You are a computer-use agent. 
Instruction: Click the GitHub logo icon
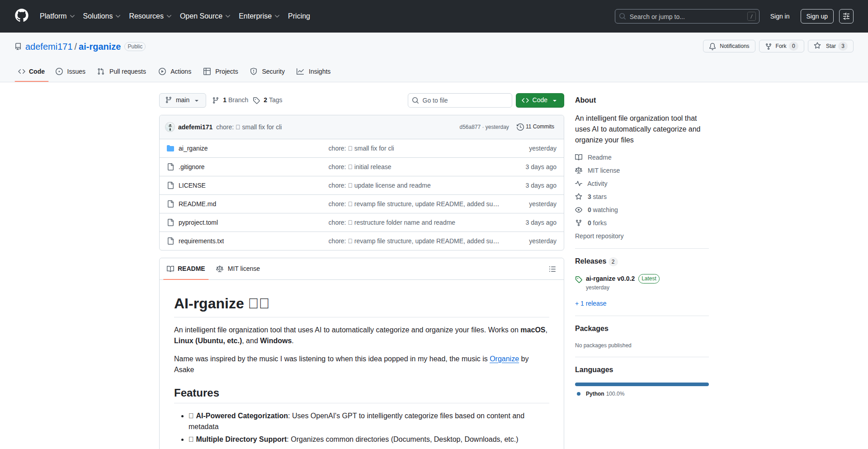pyautogui.click(x=22, y=16)
